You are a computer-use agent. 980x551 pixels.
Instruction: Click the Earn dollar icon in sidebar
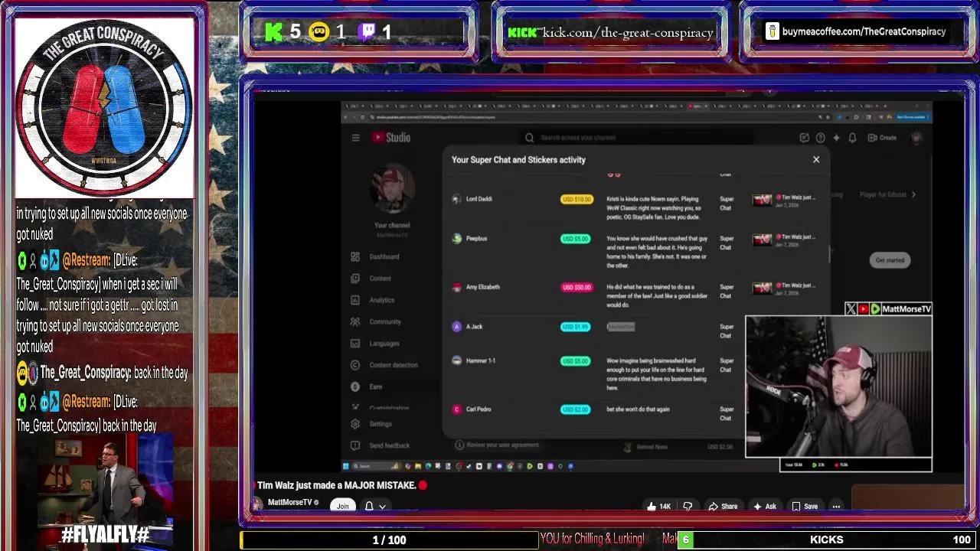pos(355,386)
